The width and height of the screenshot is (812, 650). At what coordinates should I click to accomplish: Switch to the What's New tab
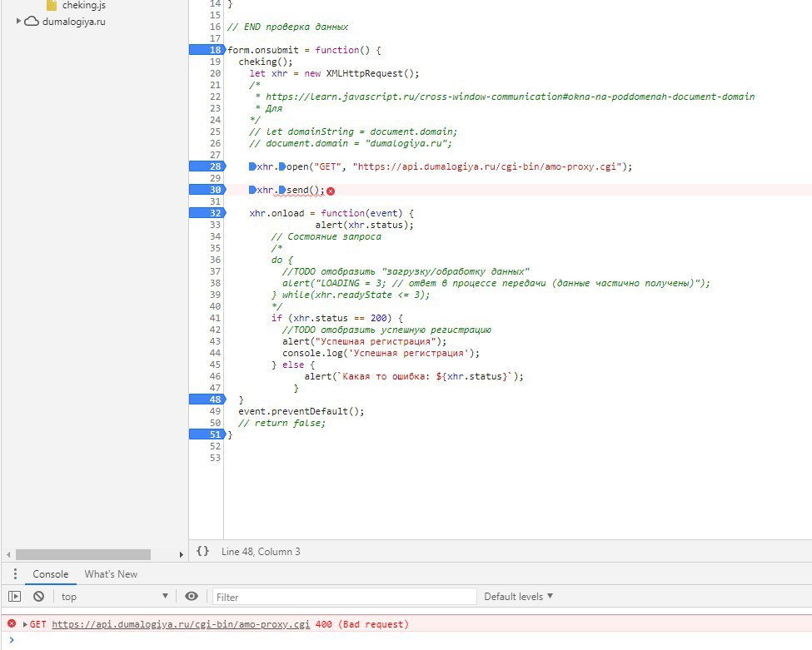[111, 574]
